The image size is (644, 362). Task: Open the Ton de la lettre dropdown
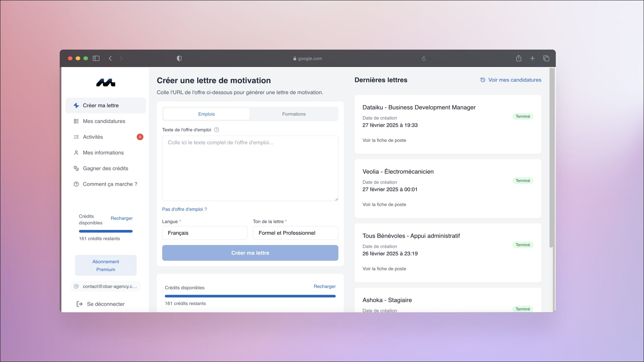point(296,233)
